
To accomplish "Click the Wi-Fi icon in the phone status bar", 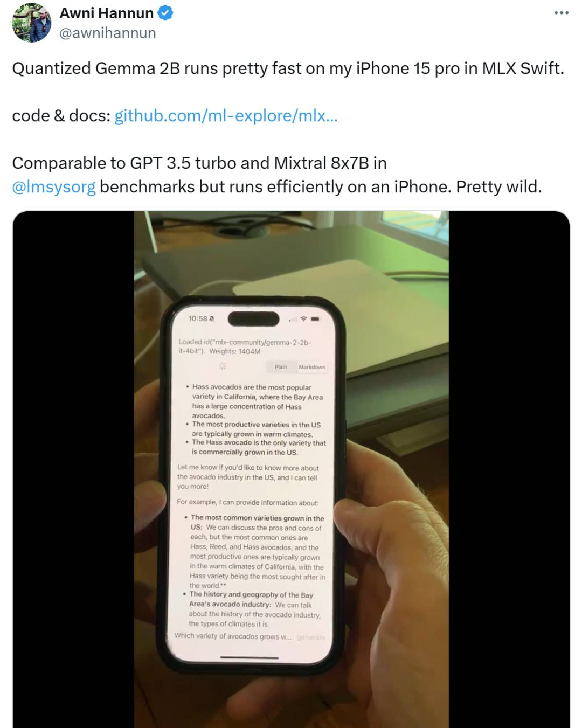I will pos(304,319).
